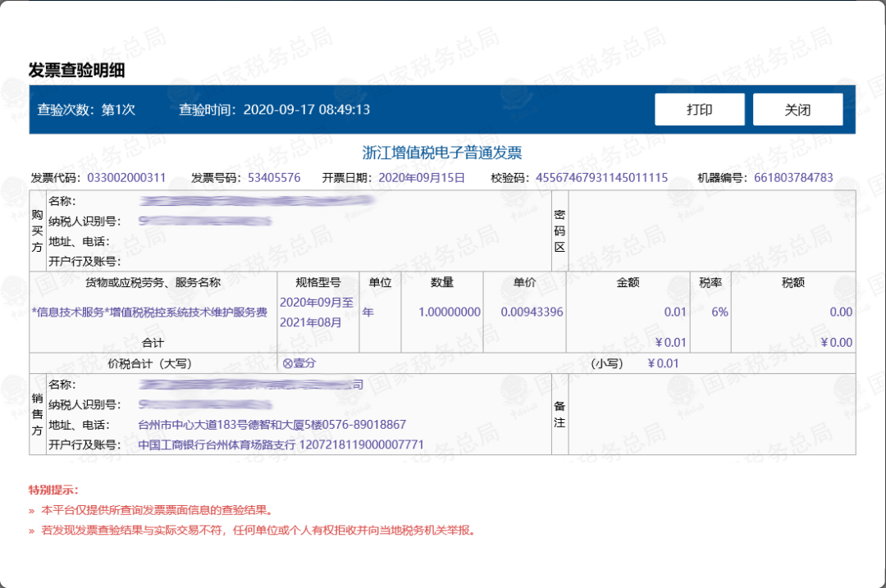This screenshot has height=588, width=886.
Task: Click the 税率 column header
Action: pos(710,282)
